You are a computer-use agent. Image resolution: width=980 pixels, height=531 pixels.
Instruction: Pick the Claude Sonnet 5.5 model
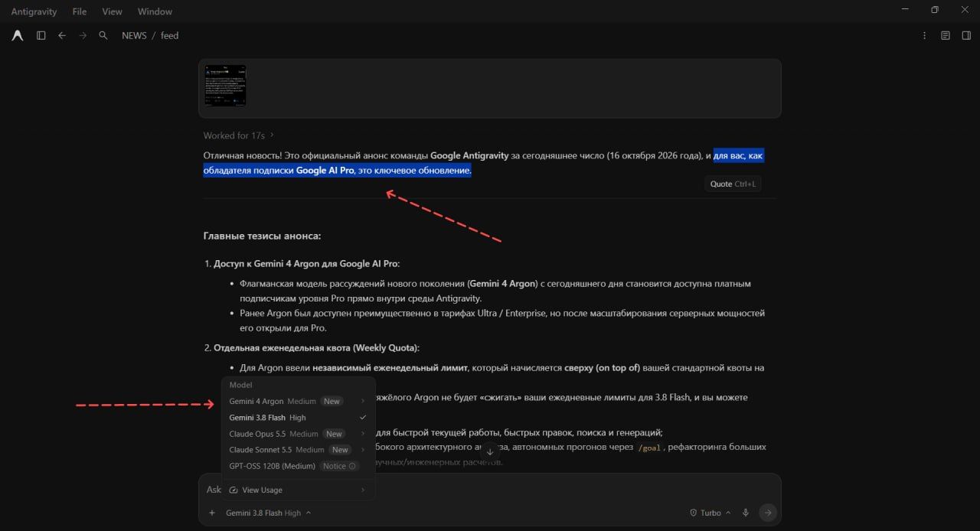(x=298, y=450)
